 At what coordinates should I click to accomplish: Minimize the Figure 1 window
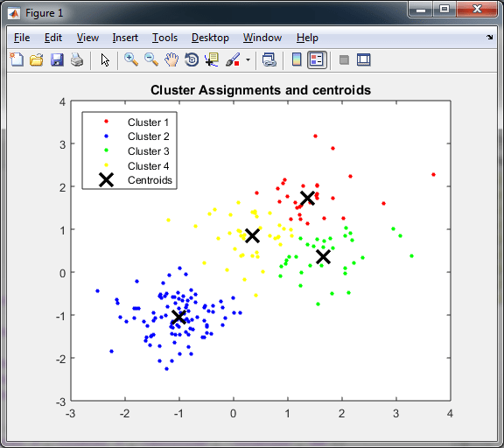420,9
